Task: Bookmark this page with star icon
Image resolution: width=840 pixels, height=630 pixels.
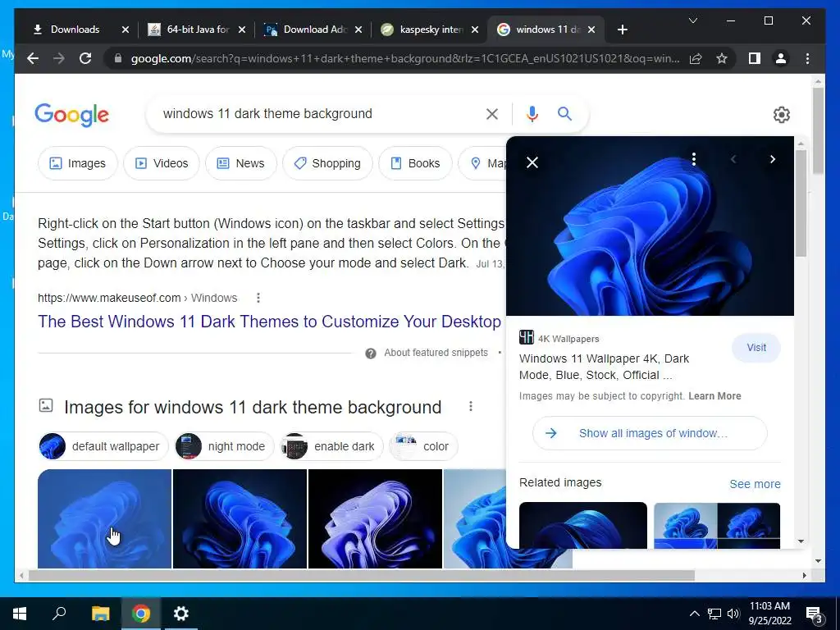Action: 722,58
